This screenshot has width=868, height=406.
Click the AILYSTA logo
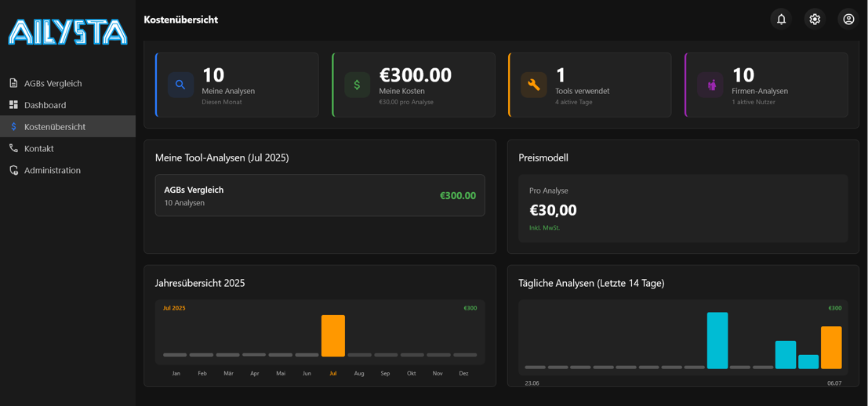point(67,32)
